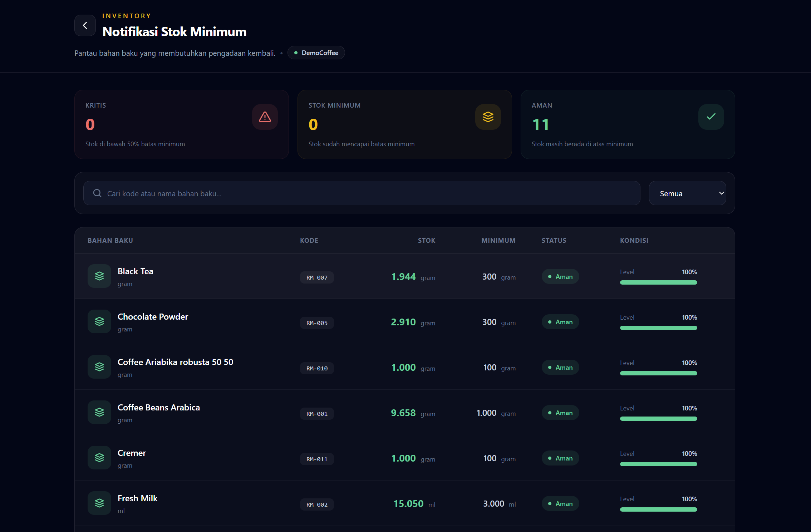
Task: Click the Coffee Ariabika robusta 50 50 name
Action: [x=175, y=362]
